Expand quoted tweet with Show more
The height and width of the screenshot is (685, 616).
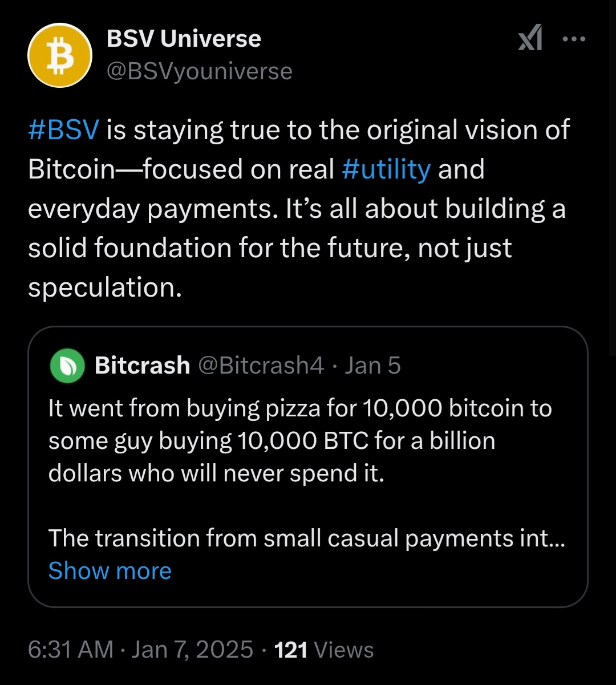[x=110, y=570]
